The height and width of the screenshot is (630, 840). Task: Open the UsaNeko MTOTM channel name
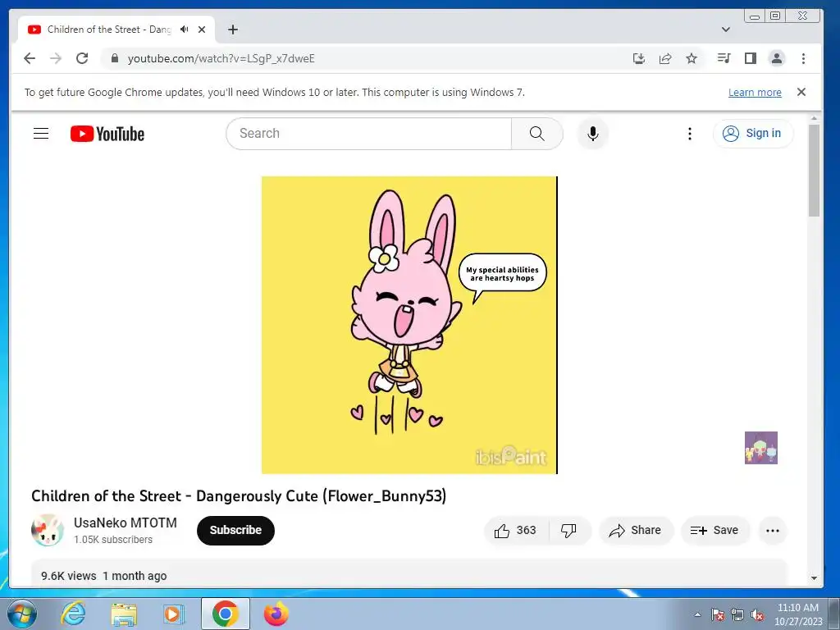126,523
